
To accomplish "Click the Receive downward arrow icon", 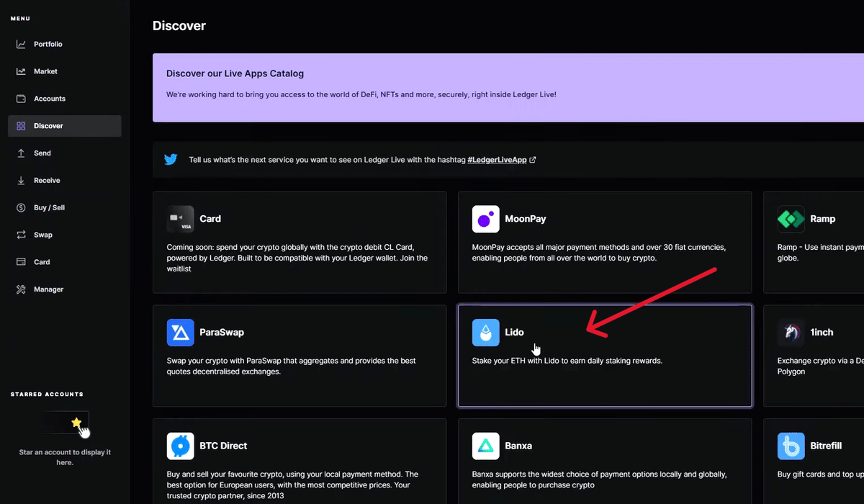I will (x=21, y=181).
